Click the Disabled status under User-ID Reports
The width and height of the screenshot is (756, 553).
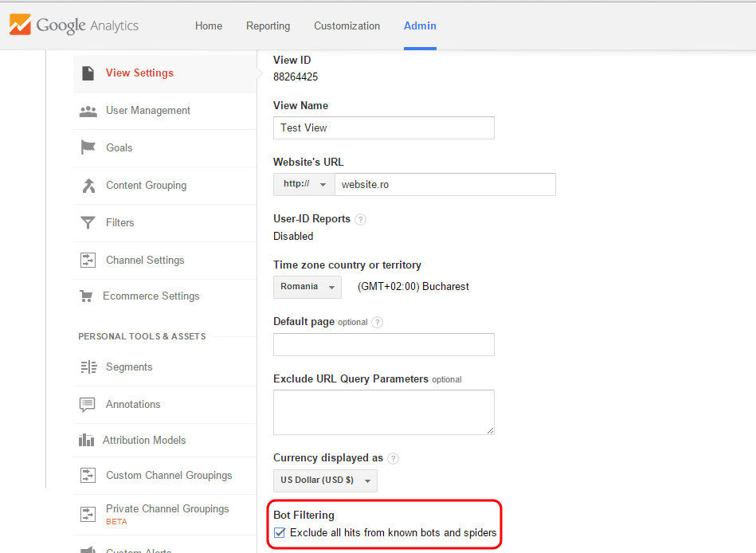pos(293,236)
